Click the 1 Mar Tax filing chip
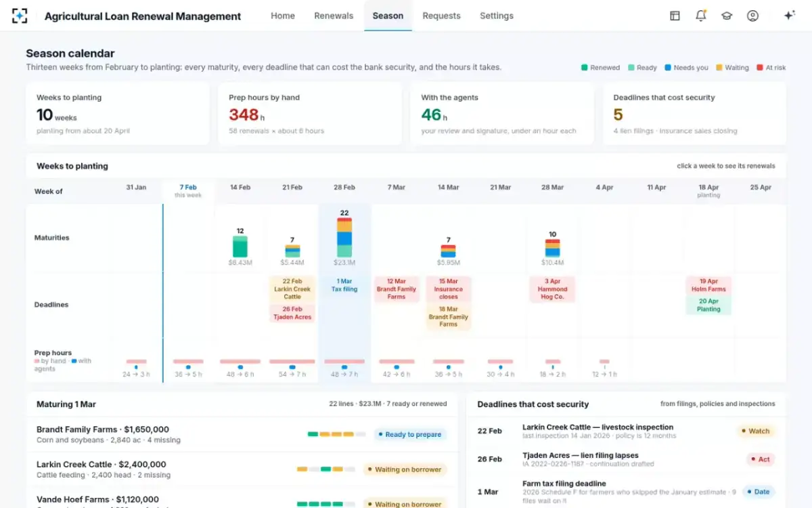 (344, 285)
